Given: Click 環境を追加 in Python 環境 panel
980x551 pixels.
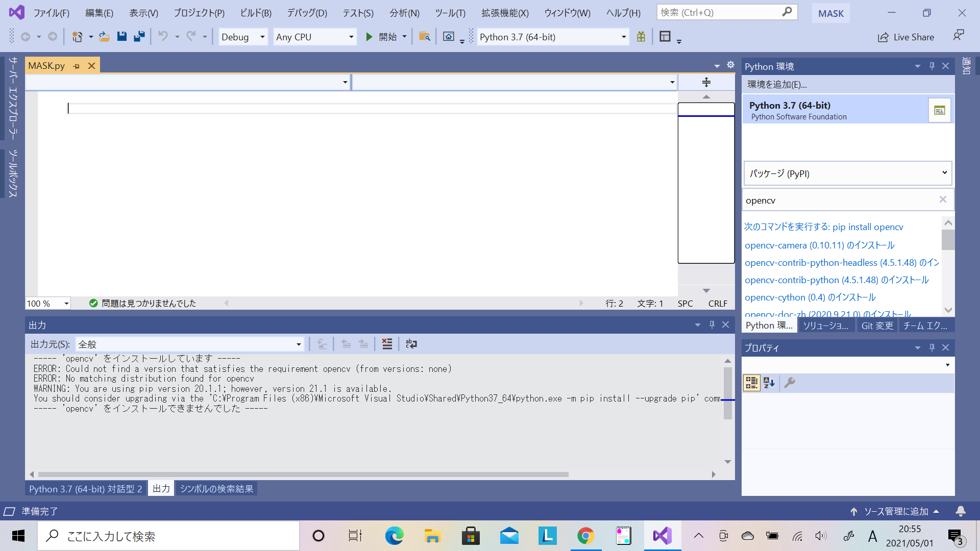Looking at the screenshot, I should tap(776, 84).
